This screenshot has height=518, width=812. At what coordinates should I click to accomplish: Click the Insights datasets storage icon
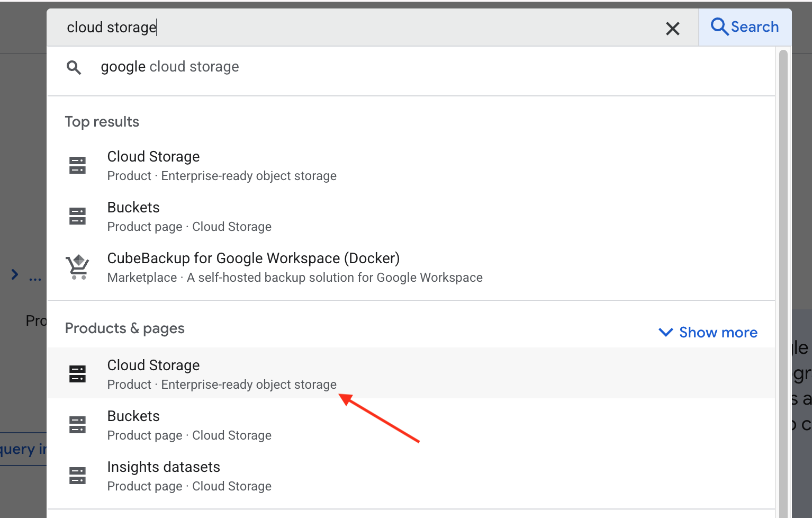click(77, 476)
